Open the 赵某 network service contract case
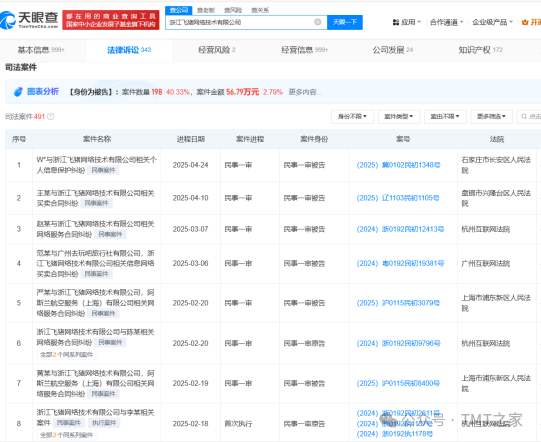This screenshot has width=541, height=442. (95, 229)
